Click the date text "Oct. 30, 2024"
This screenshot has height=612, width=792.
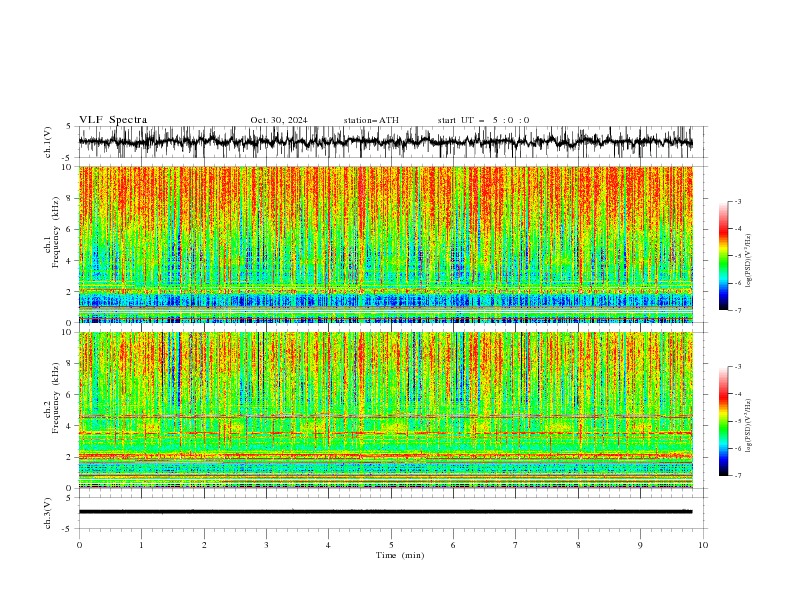point(279,120)
